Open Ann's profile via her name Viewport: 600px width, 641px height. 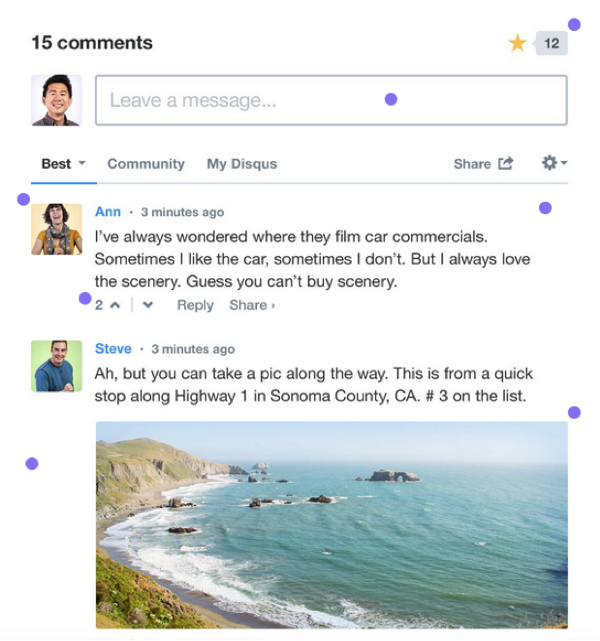tap(108, 212)
